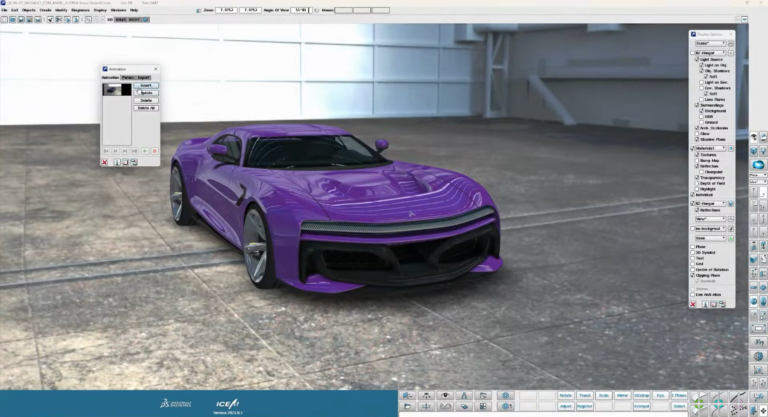Click the four-view layout icon in bottom toolbar
This screenshot has height=417, width=768.
coord(483,406)
